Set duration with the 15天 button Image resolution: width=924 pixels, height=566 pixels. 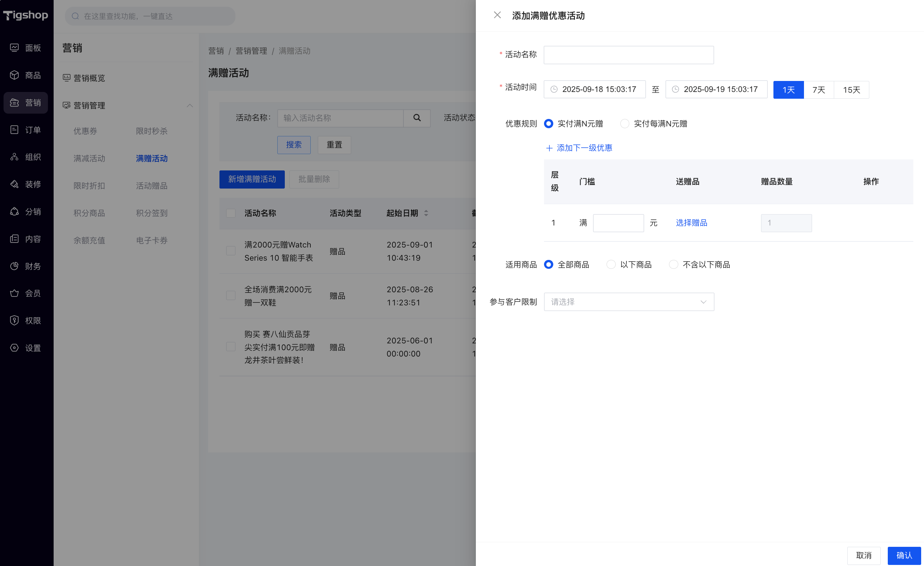pos(852,89)
